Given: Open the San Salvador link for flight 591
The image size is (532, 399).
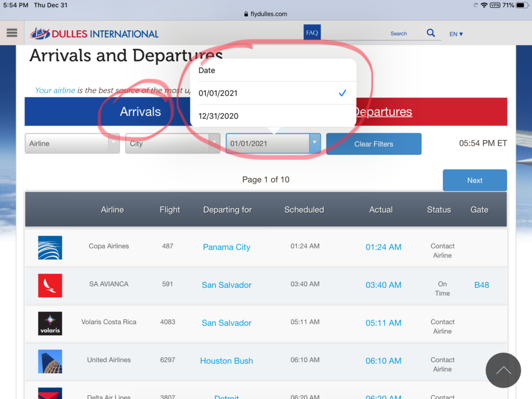Looking at the screenshot, I should coord(227,285).
